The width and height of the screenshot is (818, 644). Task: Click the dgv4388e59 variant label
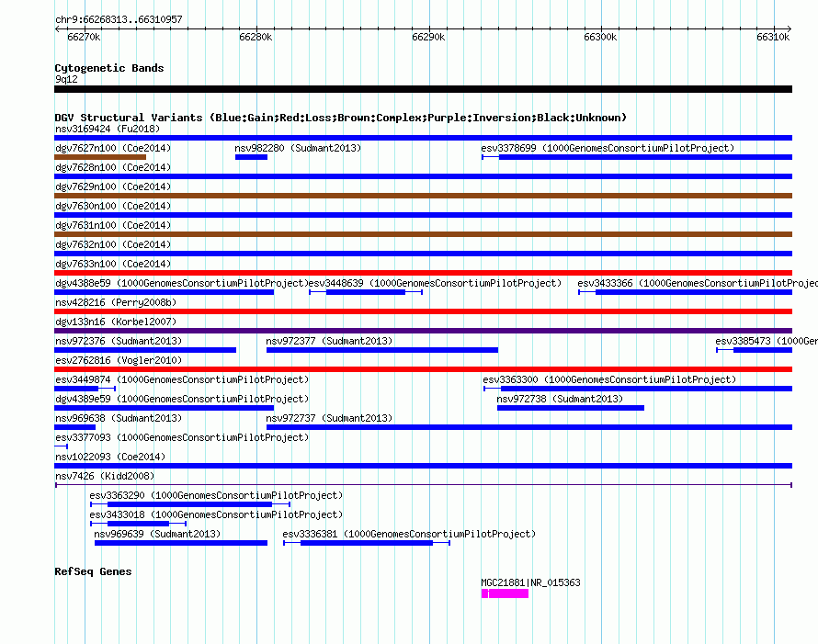click(x=182, y=283)
